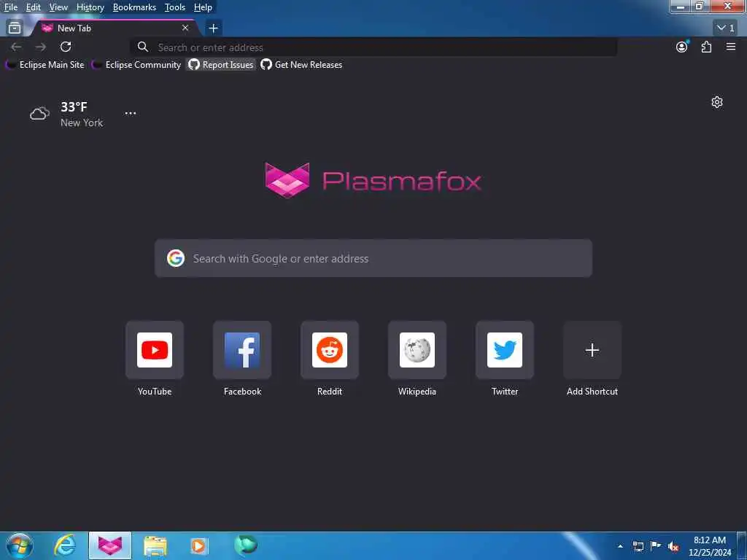The width and height of the screenshot is (747, 560).
Task: Open Eclipse Community bookmark
Action: (x=136, y=65)
